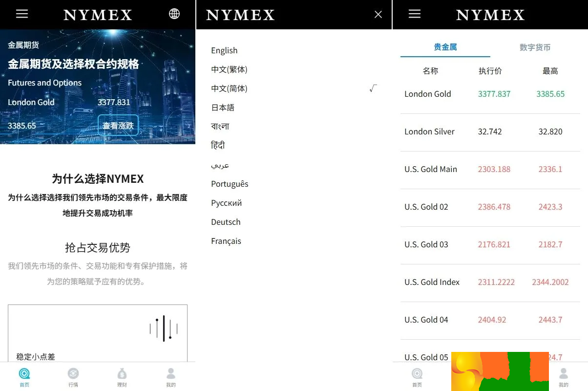Open the U.S. Gold Main row
The image size is (588, 391).
pyautogui.click(x=490, y=170)
